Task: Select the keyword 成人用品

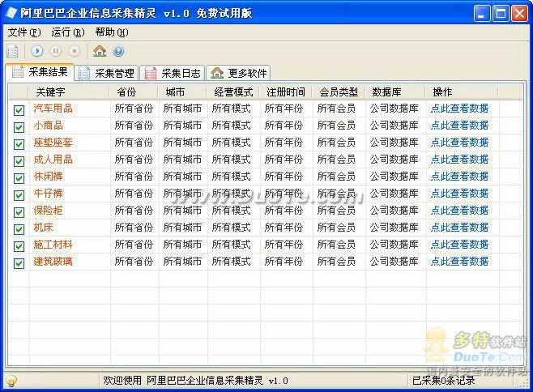Action: click(53, 160)
